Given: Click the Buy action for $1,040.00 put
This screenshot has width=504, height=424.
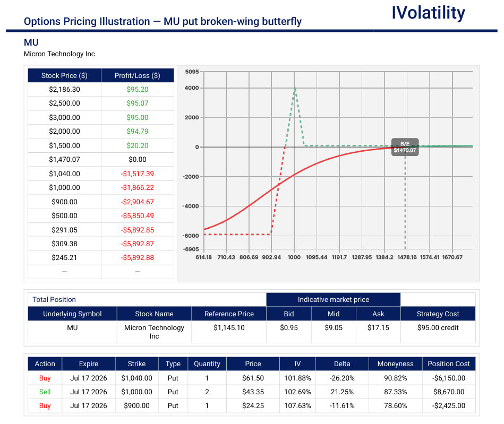Looking at the screenshot, I should click(45, 378).
